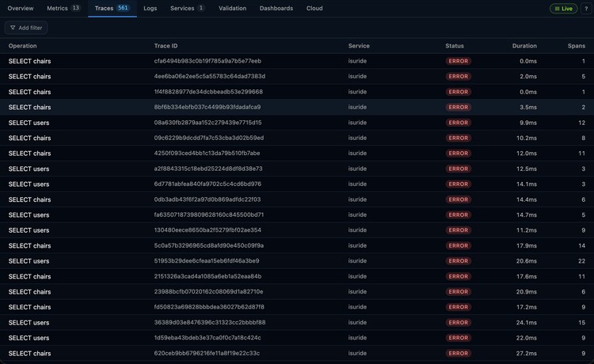
Task: Open trace 0db3adb43f6f2a97d0b869adfdc22f03
Action: [208, 199]
